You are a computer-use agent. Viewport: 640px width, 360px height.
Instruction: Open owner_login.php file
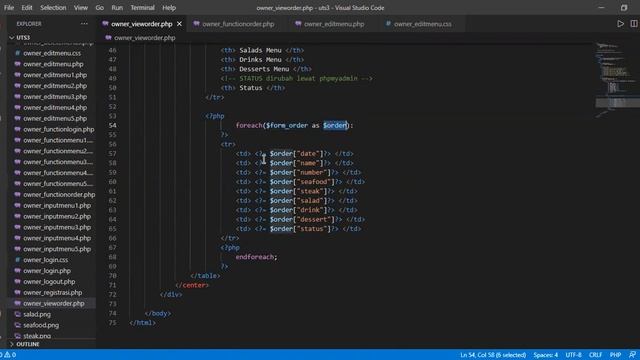tap(47, 271)
